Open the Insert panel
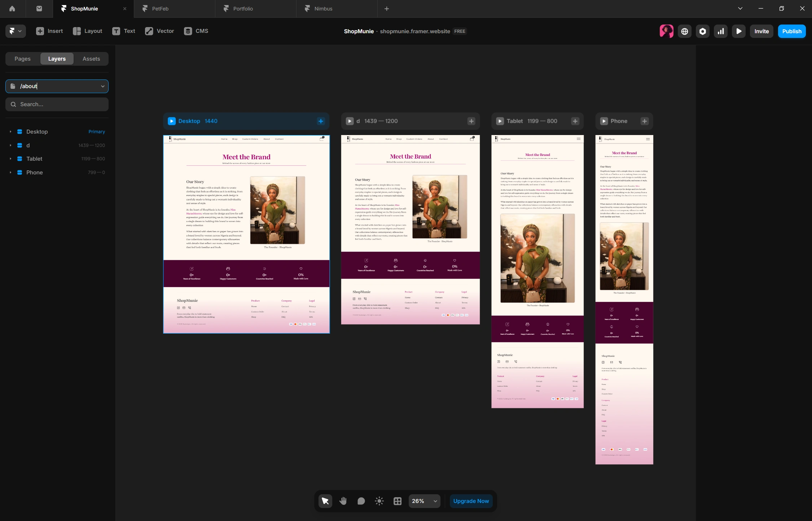812x521 pixels. pos(49,31)
